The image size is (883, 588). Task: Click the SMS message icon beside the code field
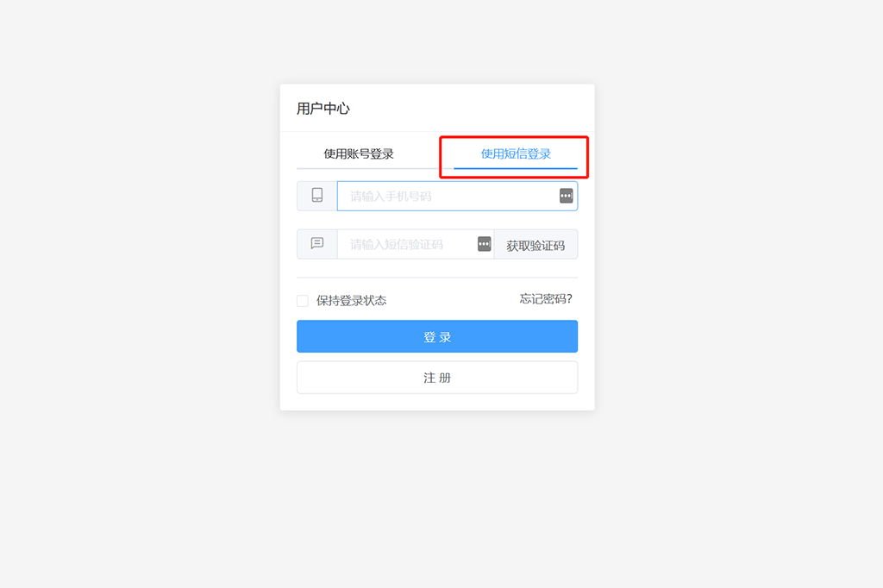(x=317, y=243)
